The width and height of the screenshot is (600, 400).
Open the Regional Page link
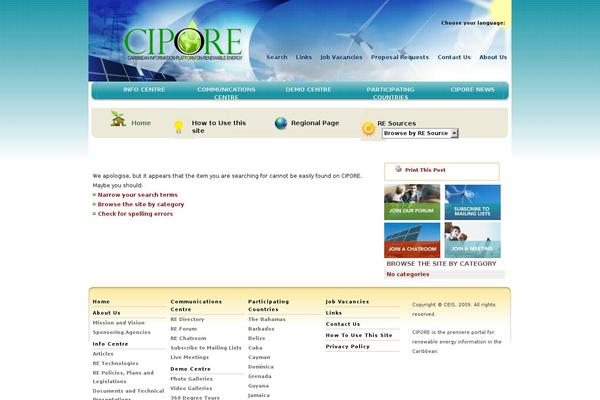click(x=315, y=123)
